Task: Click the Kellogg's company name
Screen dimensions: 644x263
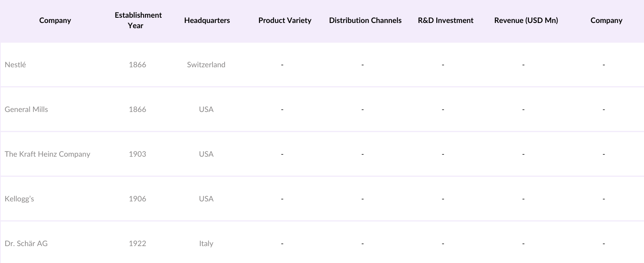Action: [x=19, y=199]
